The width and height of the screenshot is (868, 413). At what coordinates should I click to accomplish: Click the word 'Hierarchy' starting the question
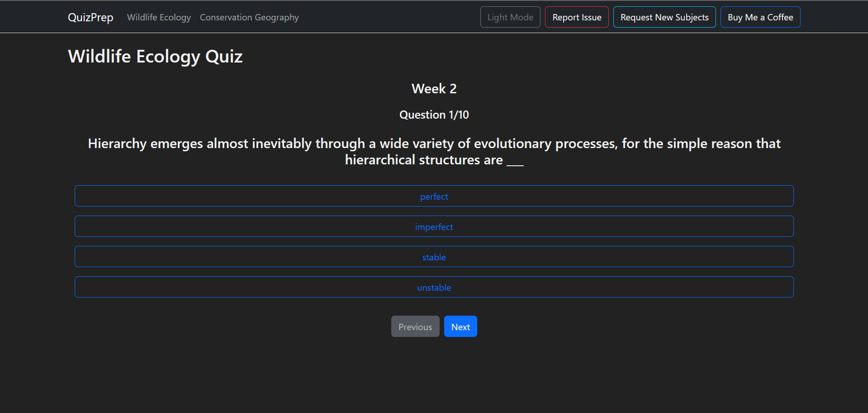point(117,144)
